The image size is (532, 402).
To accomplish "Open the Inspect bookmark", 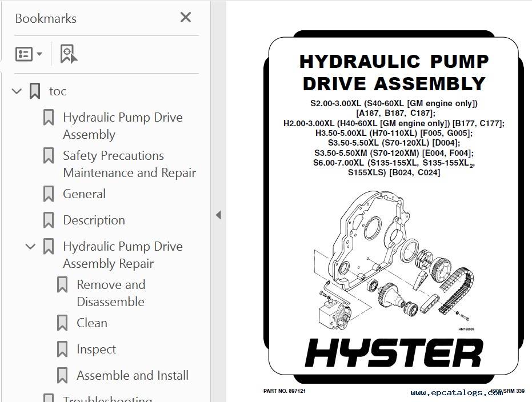I will (97, 349).
